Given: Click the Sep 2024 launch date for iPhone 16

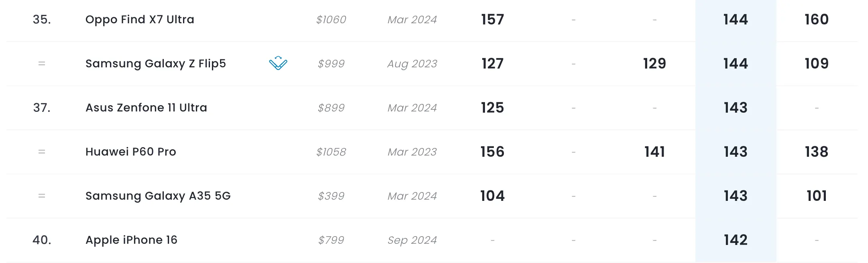Looking at the screenshot, I should click(x=412, y=240).
